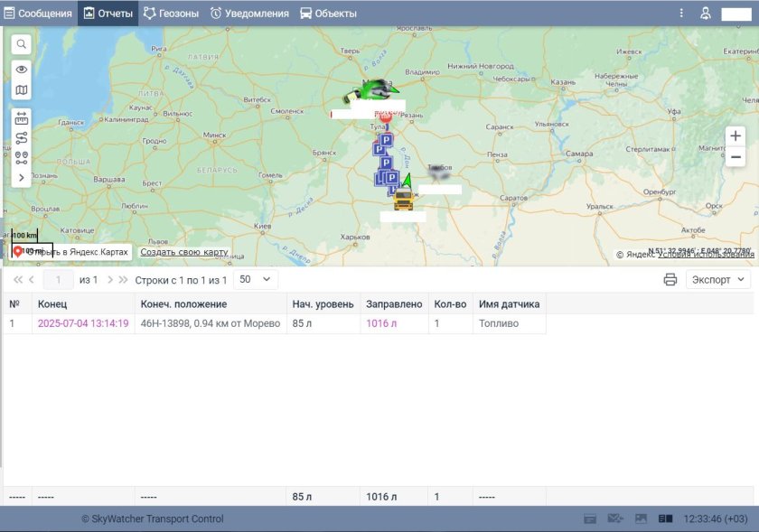Open the Сообщения tab
759x532 pixels.
[x=38, y=14]
